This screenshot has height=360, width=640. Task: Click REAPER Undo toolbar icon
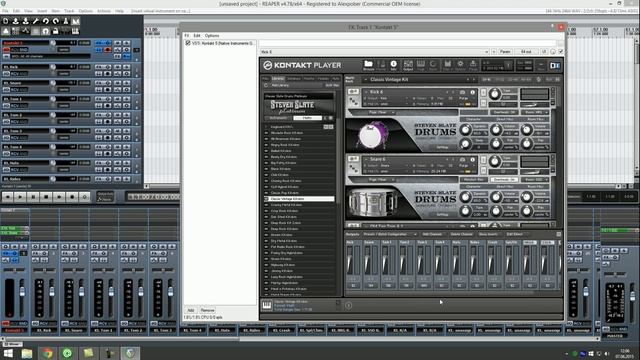pyautogui.click(x=45, y=21)
